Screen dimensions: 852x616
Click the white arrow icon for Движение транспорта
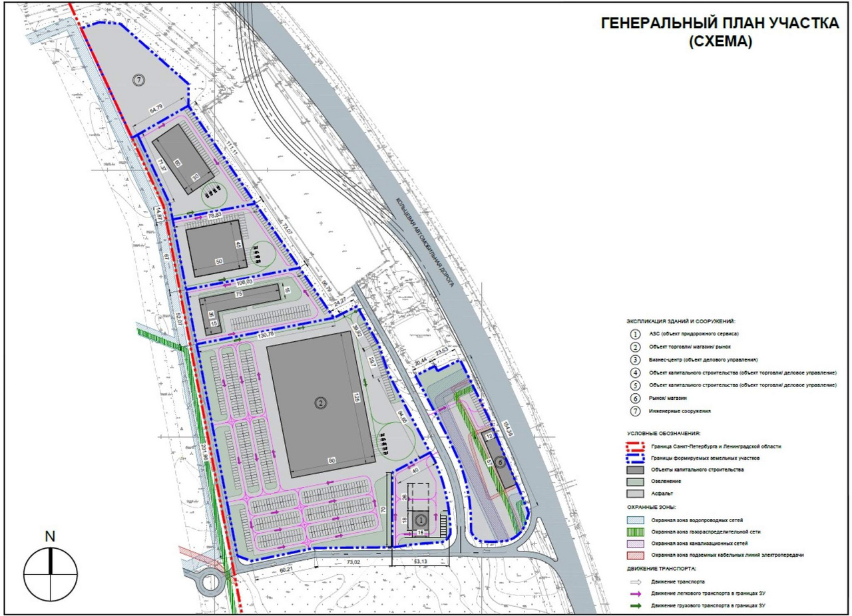click(x=635, y=581)
